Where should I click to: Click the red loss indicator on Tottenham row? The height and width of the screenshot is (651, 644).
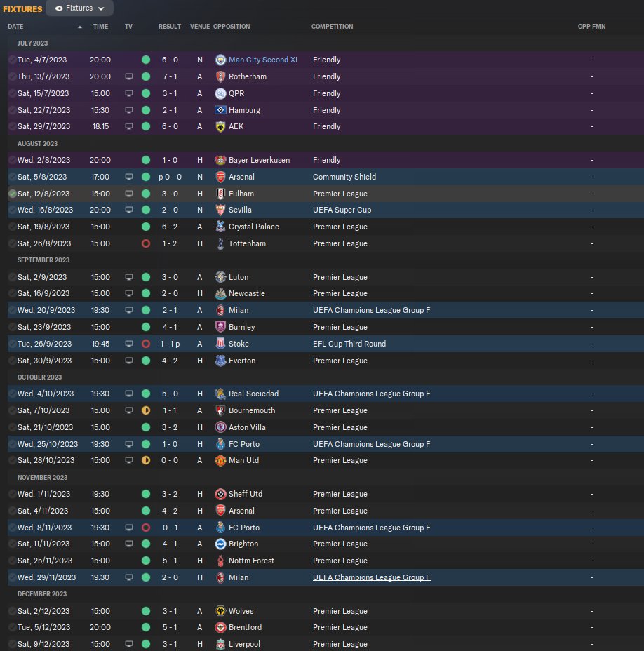[x=146, y=243]
